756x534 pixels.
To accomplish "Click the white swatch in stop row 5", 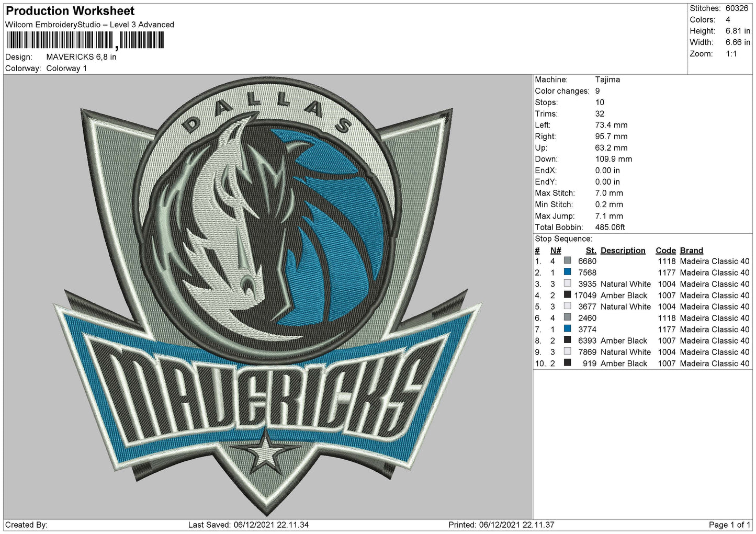I will (x=567, y=306).
